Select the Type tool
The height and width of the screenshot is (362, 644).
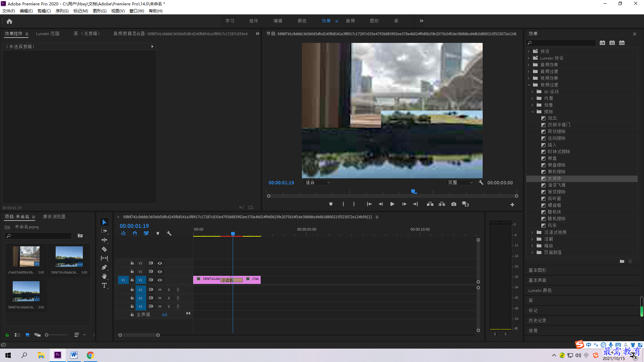104,285
